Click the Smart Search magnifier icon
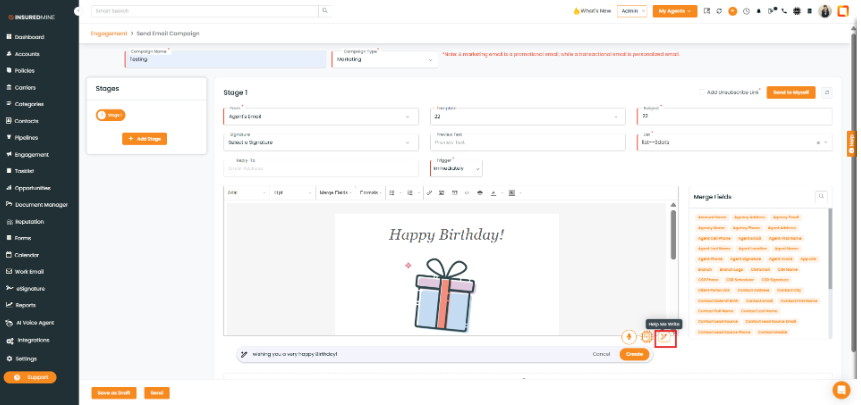Viewport: 861px width, 405px height. point(326,11)
